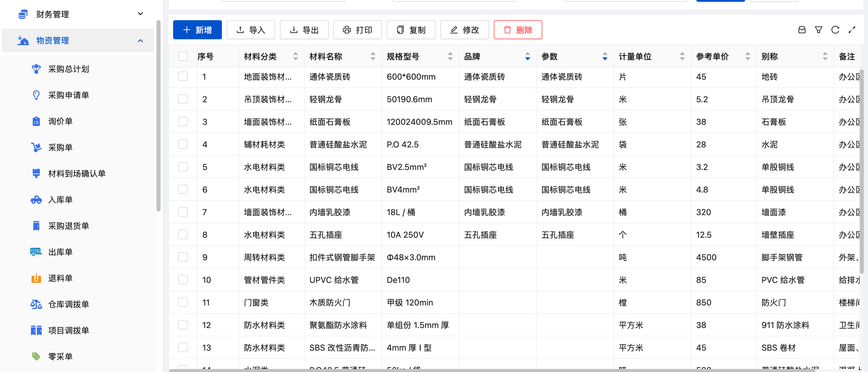Click the inbox-style icon beside the filter icon

point(802,30)
